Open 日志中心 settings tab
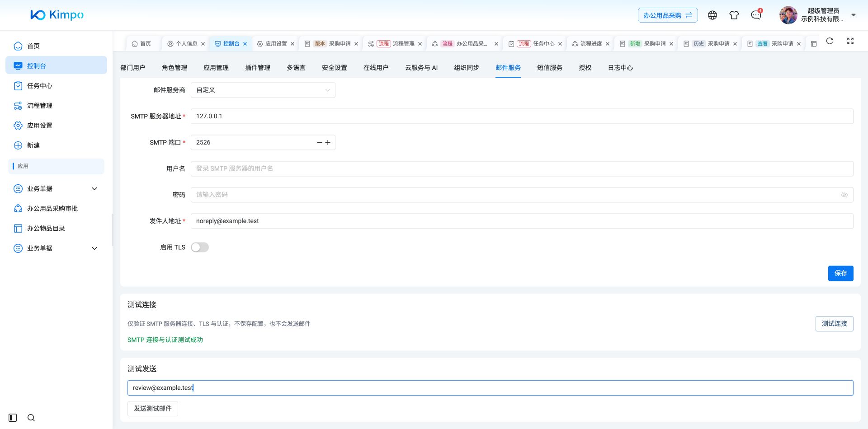868x429 pixels. click(x=620, y=68)
